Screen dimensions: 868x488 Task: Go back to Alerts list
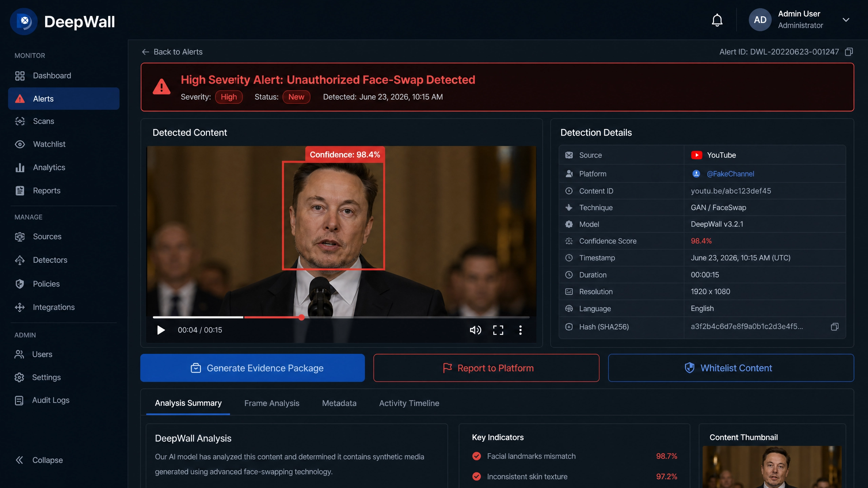coord(172,52)
